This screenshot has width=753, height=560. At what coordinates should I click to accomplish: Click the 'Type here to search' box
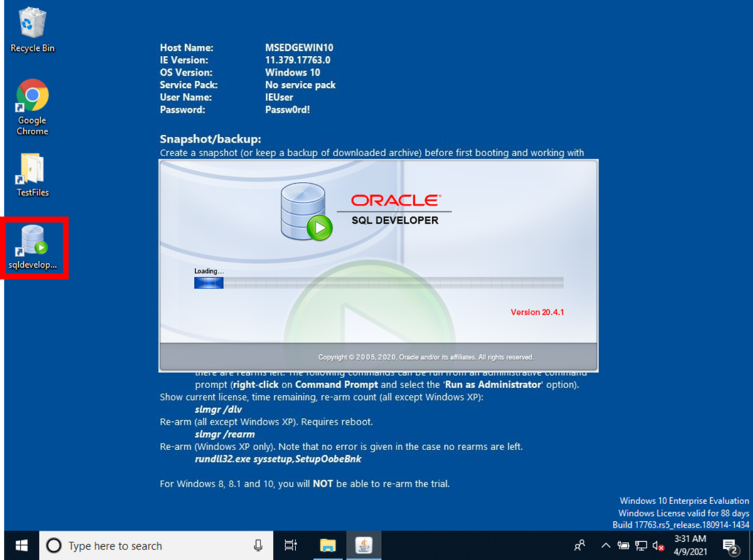coord(157,546)
